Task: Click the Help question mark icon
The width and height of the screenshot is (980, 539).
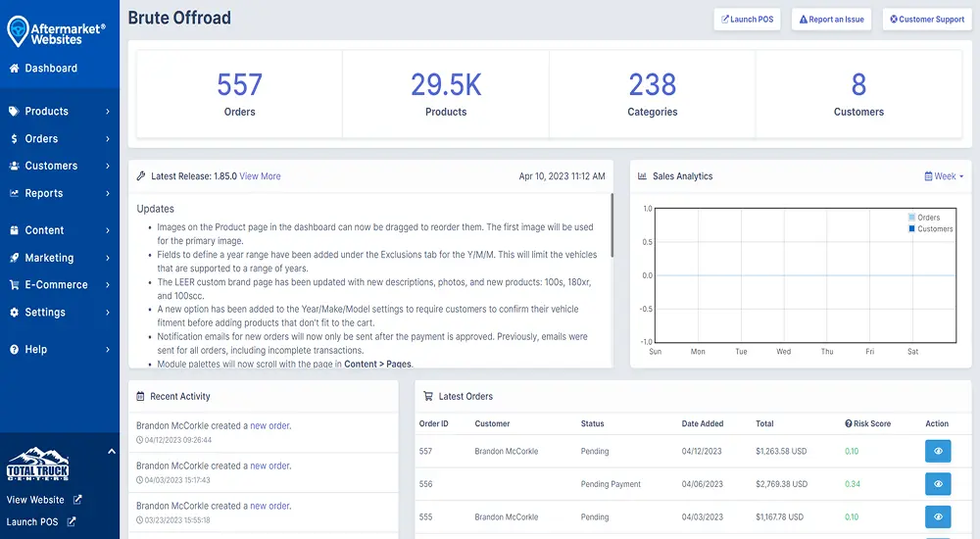Action: coord(15,350)
